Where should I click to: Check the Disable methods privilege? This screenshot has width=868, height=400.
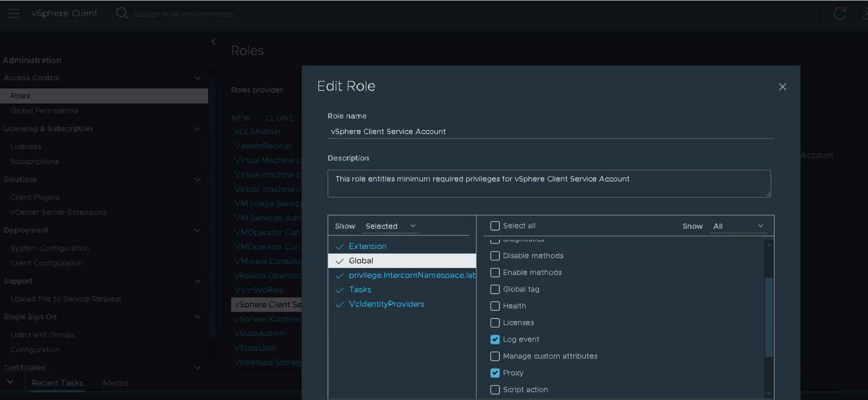coord(495,256)
